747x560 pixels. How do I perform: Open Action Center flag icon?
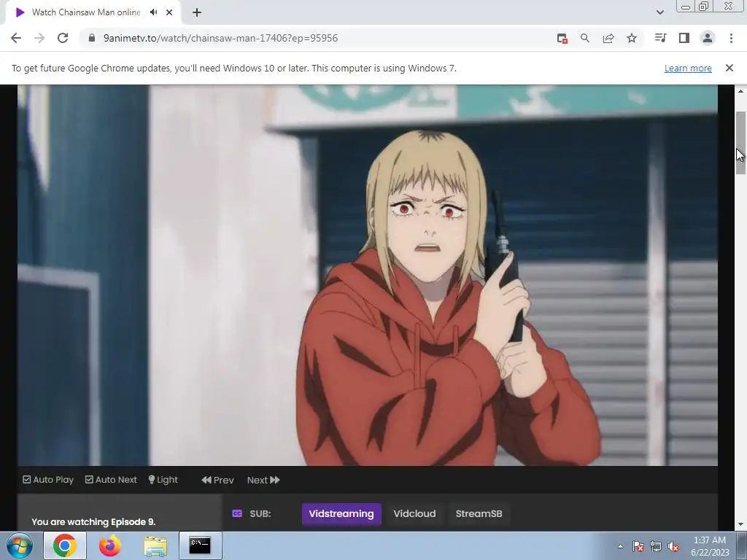tap(638, 546)
